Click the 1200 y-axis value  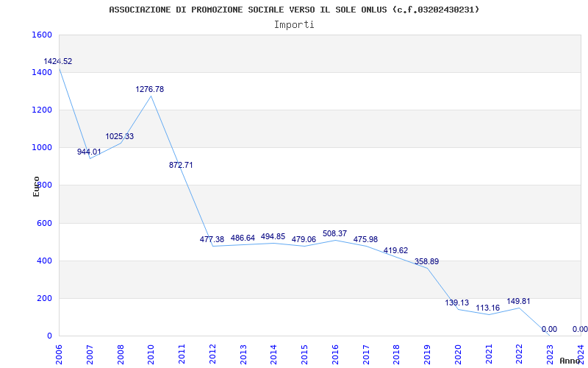point(43,110)
